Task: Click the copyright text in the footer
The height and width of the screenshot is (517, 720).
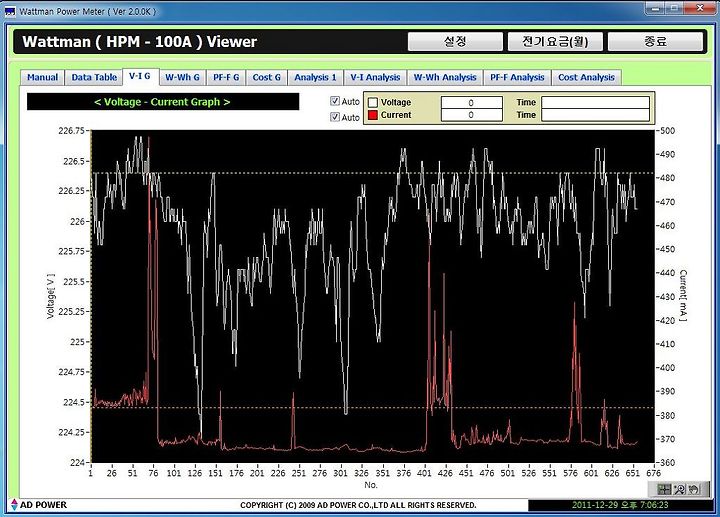Action: [x=358, y=505]
